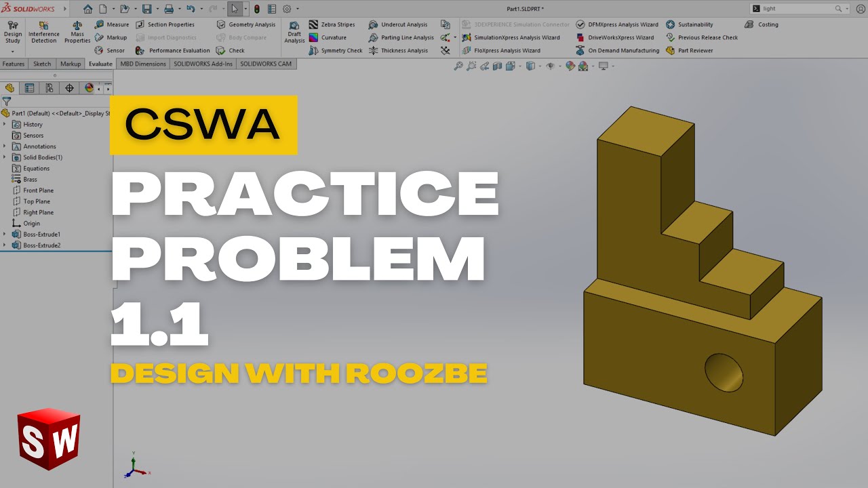The width and height of the screenshot is (868, 488).
Task: Click the Section View icon in view toolbar
Action: point(497,66)
